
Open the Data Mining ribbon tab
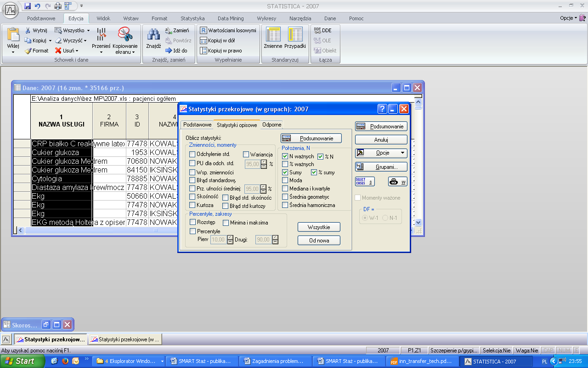point(231,18)
